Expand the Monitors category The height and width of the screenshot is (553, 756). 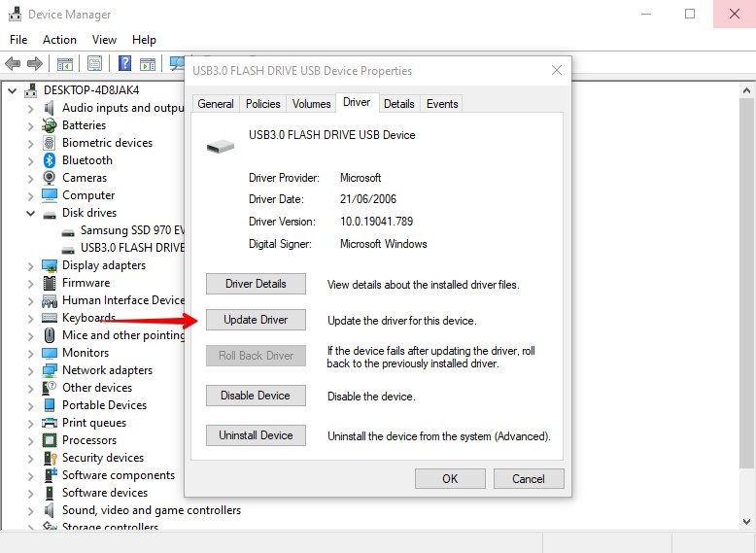coord(30,354)
